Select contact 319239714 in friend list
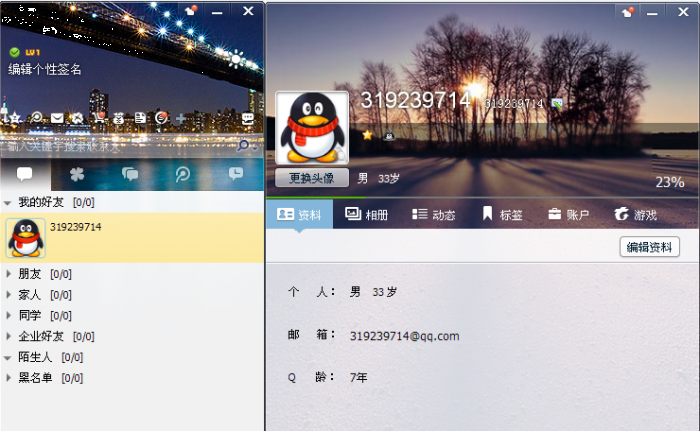This screenshot has height=431, width=700. point(132,238)
